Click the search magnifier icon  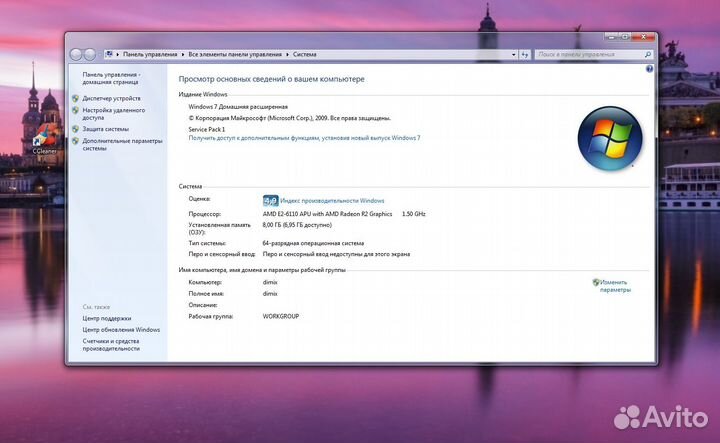[x=648, y=54]
